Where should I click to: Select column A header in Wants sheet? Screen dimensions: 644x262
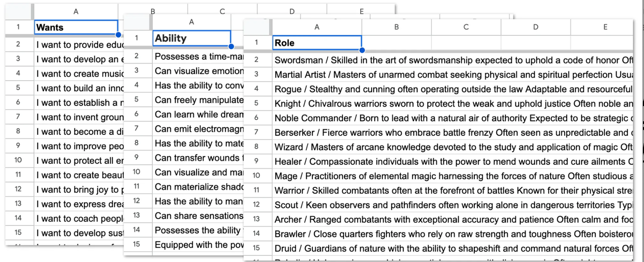[76, 11]
